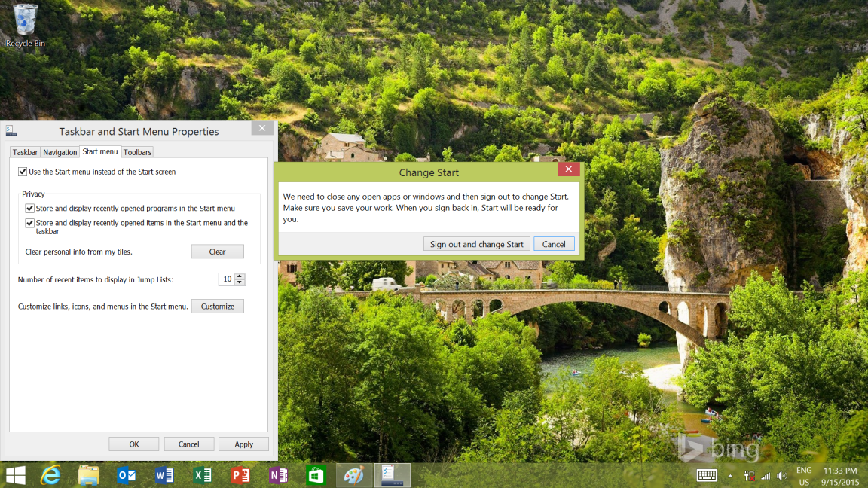The width and height of the screenshot is (868, 488).
Task: Open Outlook from the taskbar
Action: tap(127, 475)
